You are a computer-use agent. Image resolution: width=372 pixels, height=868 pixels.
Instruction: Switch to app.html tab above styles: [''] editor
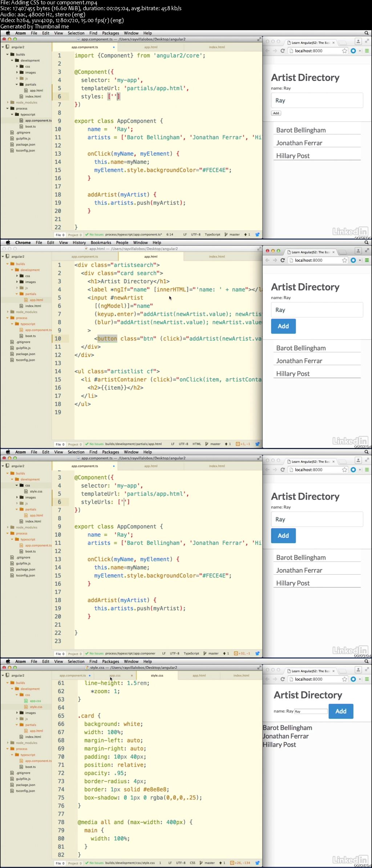(x=151, y=47)
